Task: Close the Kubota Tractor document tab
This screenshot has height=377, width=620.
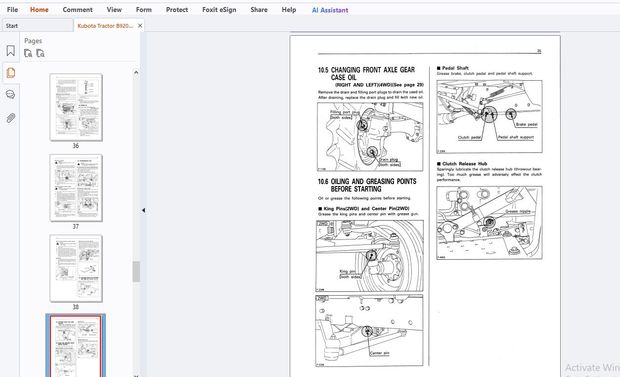Action: coord(140,26)
